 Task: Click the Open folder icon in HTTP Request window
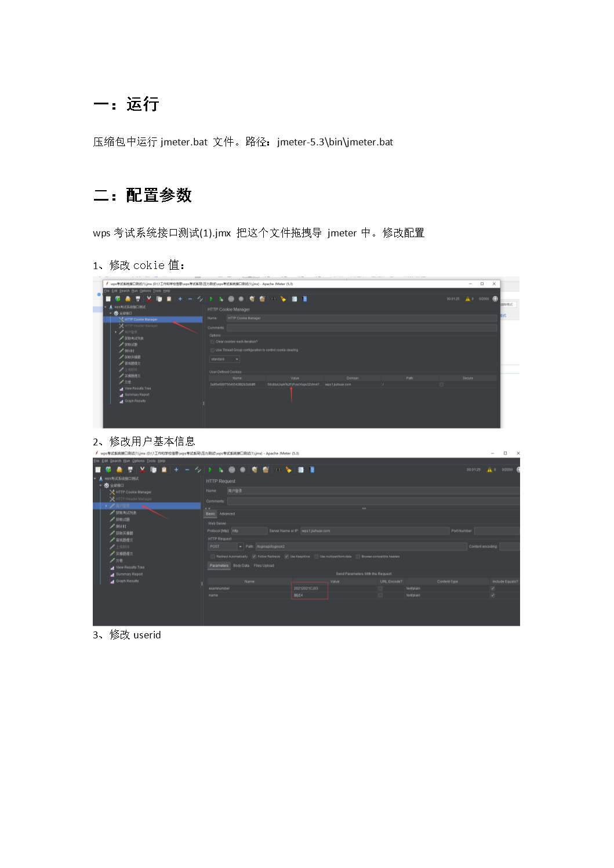(119, 470)
